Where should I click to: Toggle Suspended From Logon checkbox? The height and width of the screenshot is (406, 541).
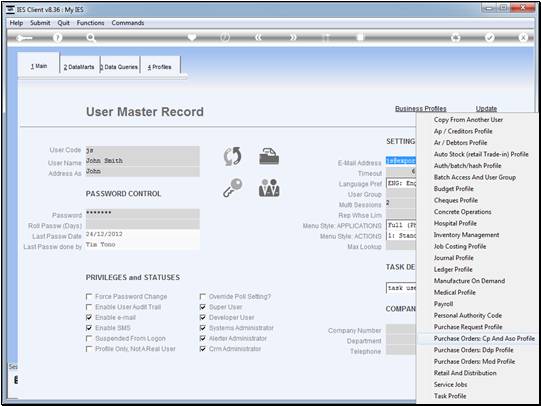pos(89,338)
